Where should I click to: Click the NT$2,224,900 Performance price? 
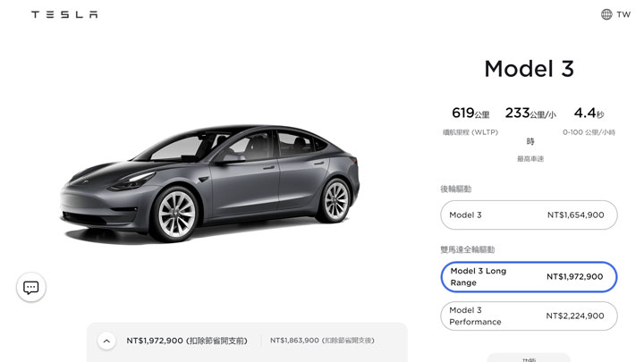575,316
